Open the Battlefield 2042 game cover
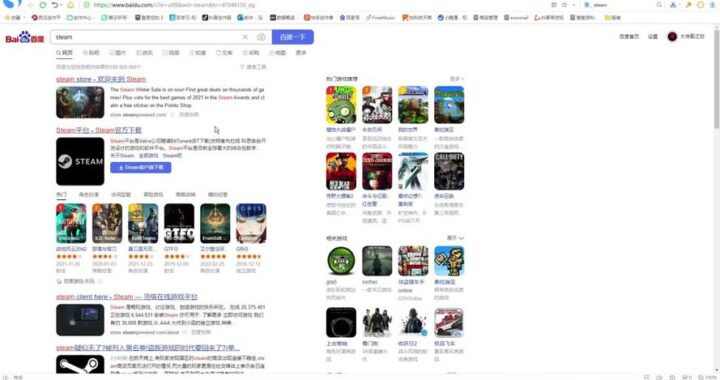The height and width of the screenshot is (380, 720). coord(71,224)
